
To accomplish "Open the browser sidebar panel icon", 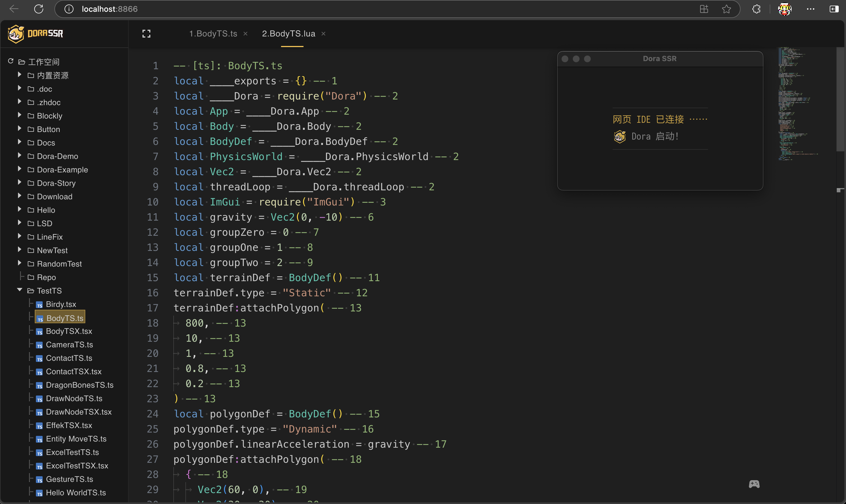I will [834, 9].
